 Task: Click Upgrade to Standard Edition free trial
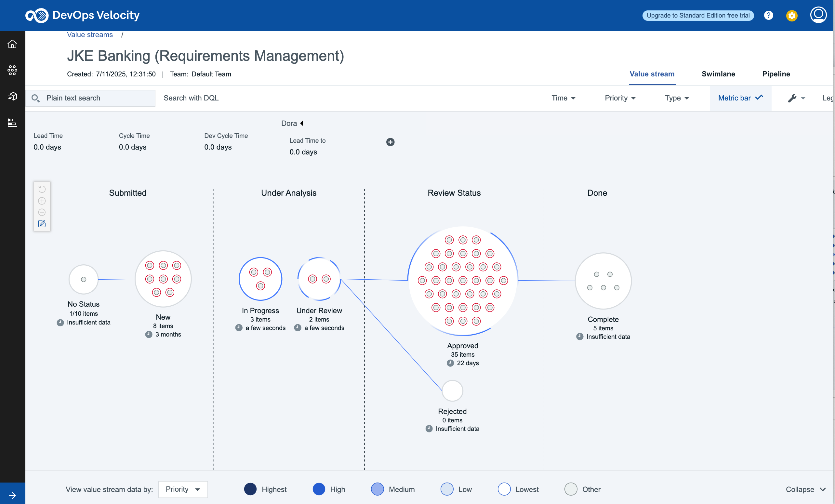pos(698,15)
